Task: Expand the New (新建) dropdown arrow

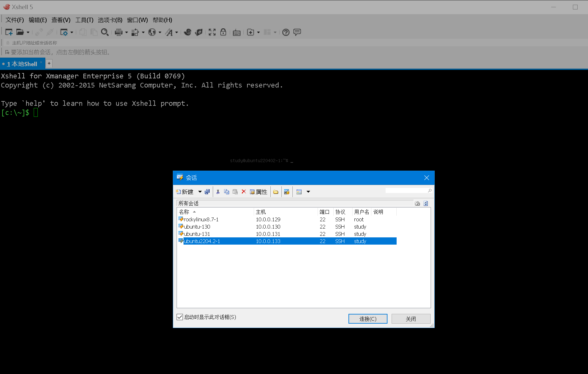Action: click(200, 192)
